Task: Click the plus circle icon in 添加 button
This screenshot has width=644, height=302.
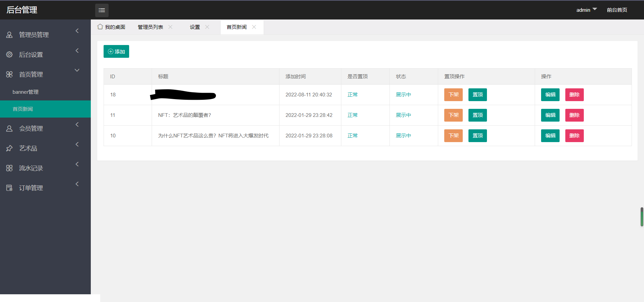Action: click(x=110, y=51)
